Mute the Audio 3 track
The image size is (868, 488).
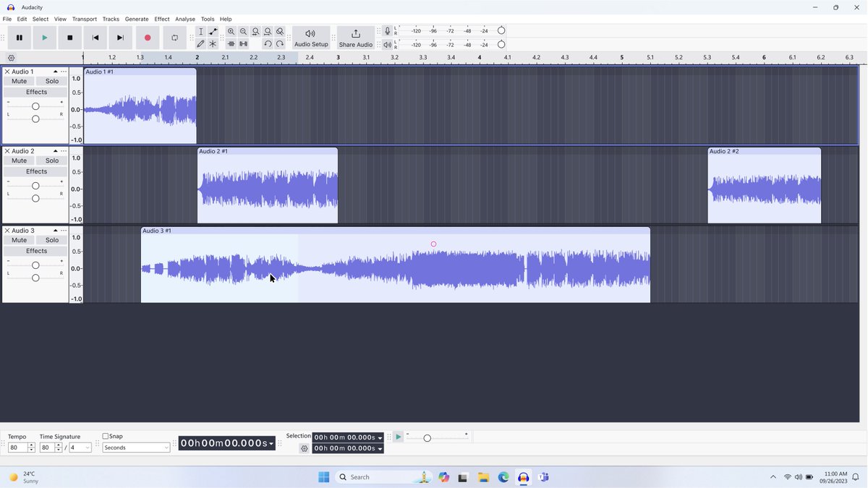20,240
